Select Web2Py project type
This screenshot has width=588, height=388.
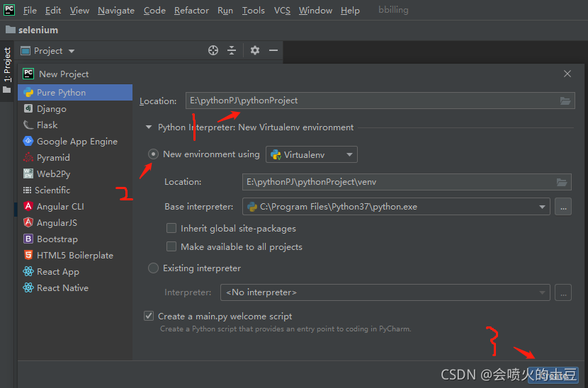coord(75,174)
